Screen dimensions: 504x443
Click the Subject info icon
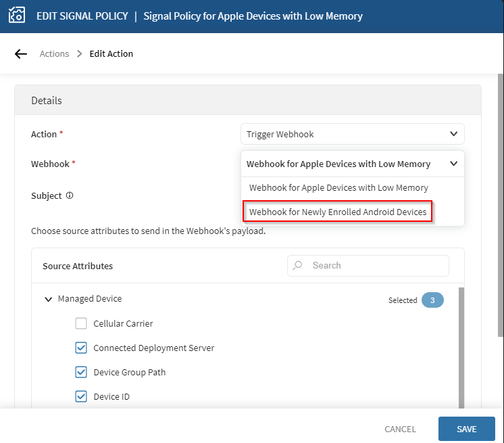[x=69, y=195]
